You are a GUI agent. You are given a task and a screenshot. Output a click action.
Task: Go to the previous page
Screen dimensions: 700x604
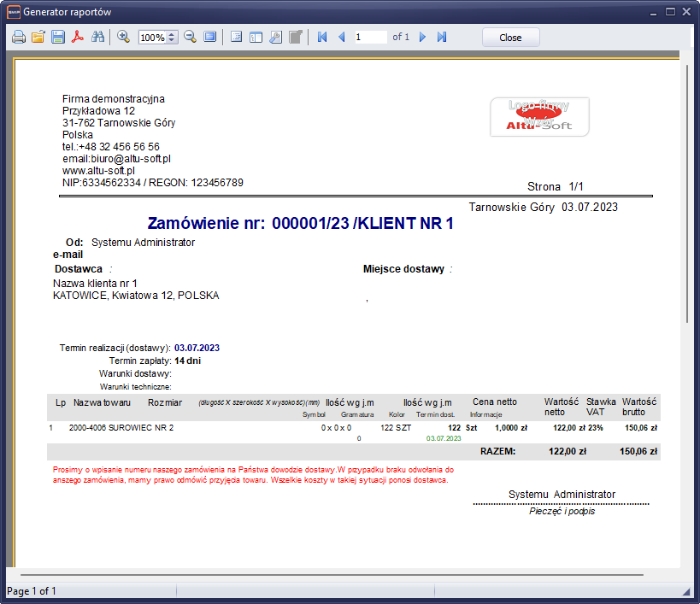point(342,38)
